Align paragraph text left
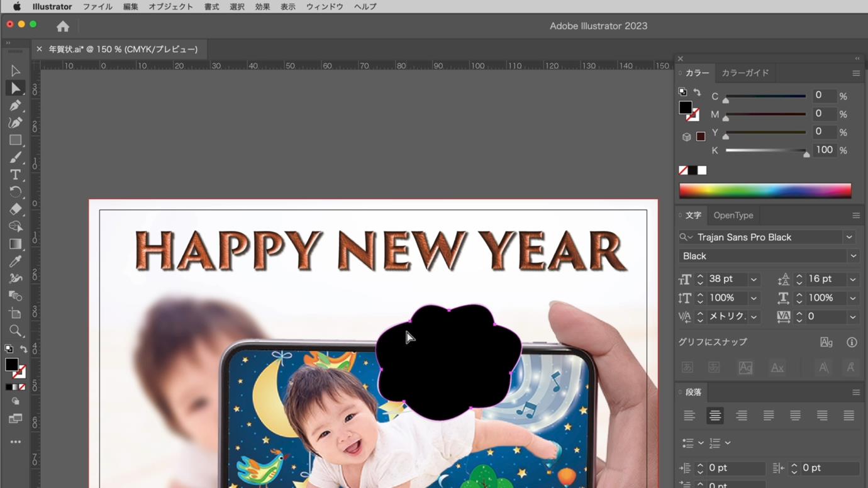The image size is (868, 488). click(689, 416)
